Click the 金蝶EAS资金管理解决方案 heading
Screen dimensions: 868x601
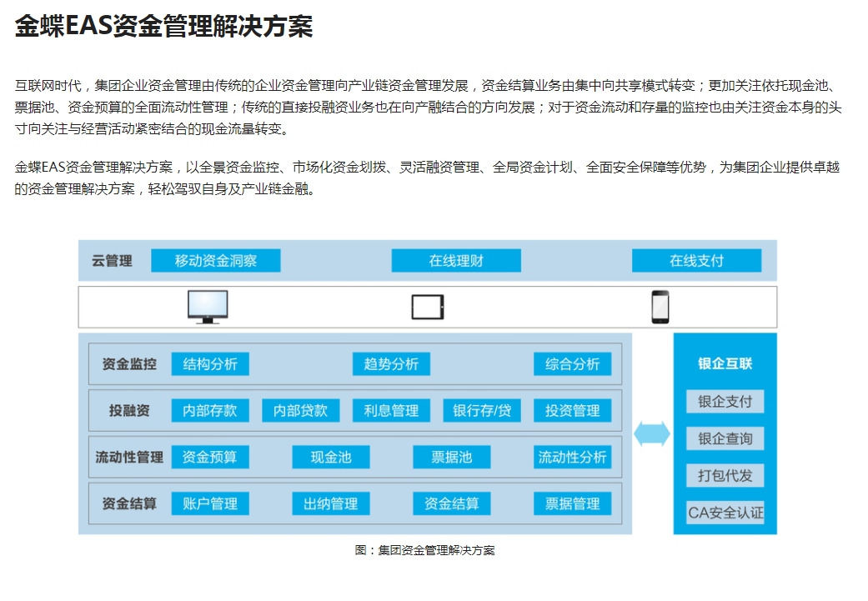[164, 27]
